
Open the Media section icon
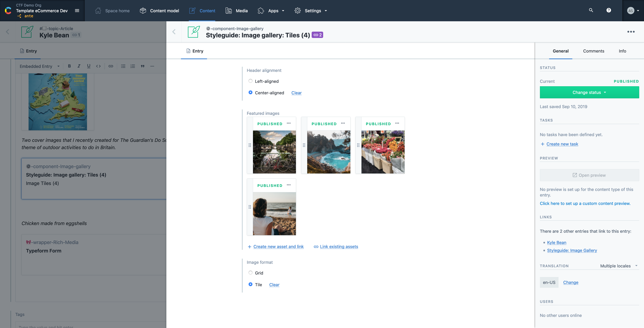(228, 11)
